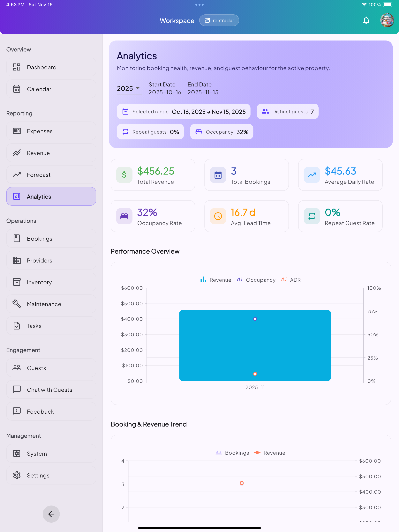
Task: Tap the Wi-Fi icon in status bar
Action: (364, 4)
